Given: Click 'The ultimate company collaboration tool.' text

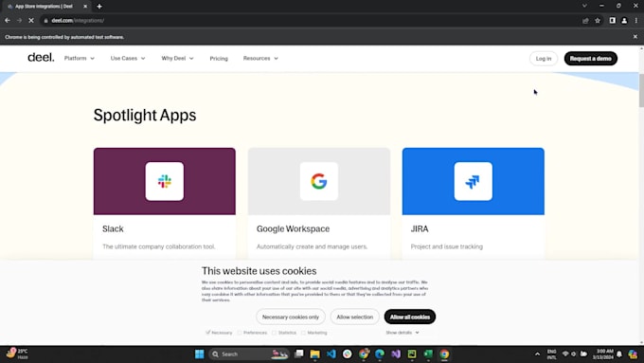Looking at the screenshot, I should pos(158,246).
